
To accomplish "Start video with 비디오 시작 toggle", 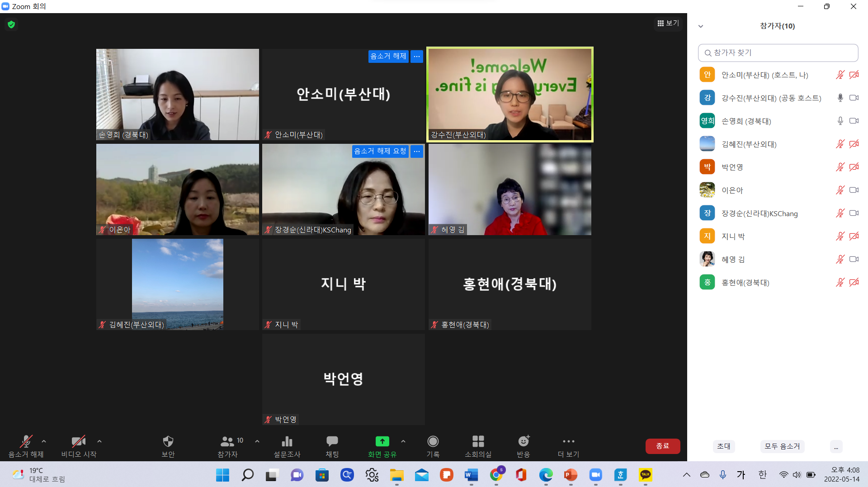I will (78, 441).
